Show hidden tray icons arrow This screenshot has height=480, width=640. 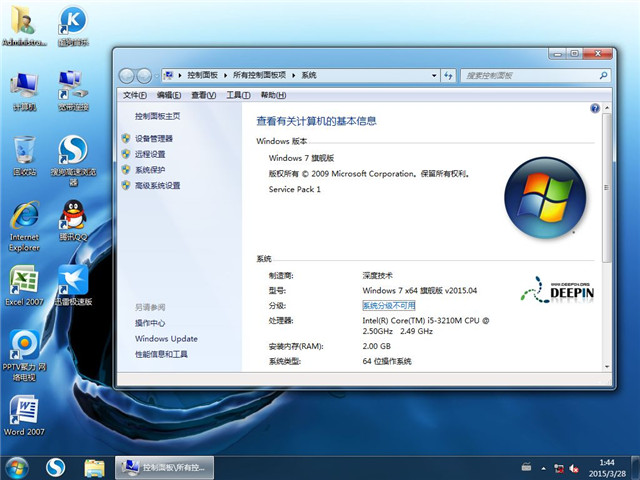[x=543, y=468]
